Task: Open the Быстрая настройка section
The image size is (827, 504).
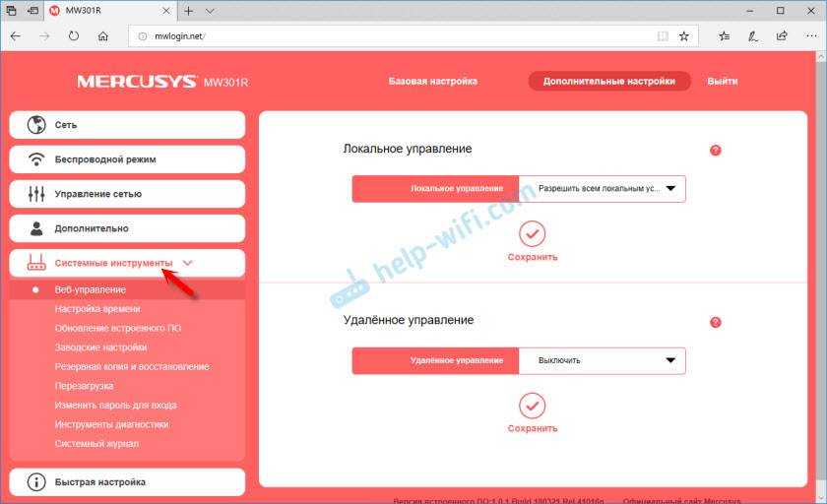Action: [x=127, y=482]
